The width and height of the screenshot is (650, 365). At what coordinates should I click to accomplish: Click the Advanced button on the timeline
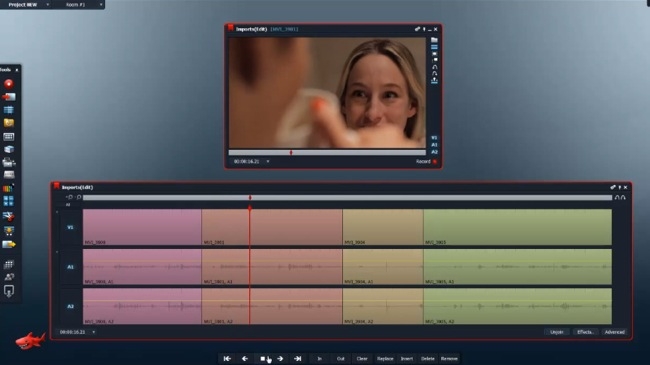[614, 332]
